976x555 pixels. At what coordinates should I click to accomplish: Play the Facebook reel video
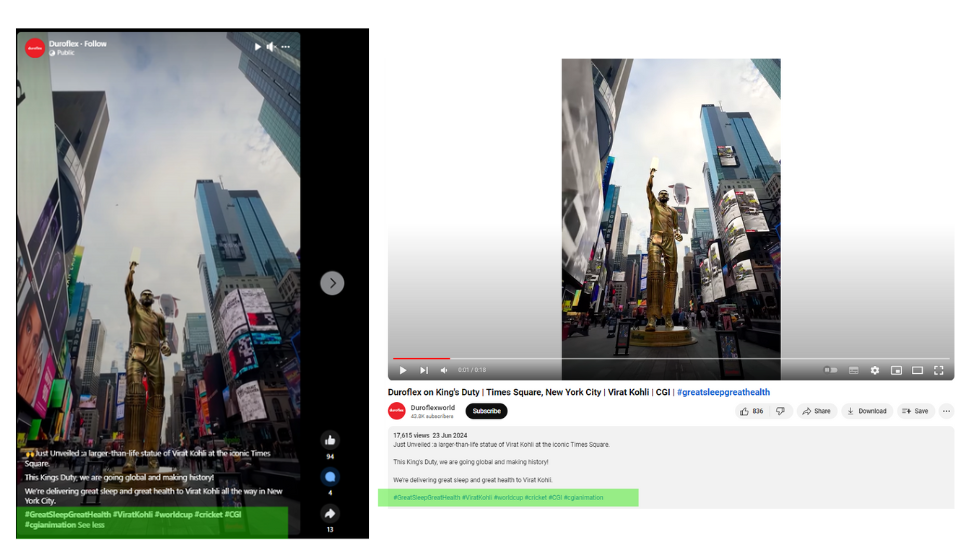258,46
